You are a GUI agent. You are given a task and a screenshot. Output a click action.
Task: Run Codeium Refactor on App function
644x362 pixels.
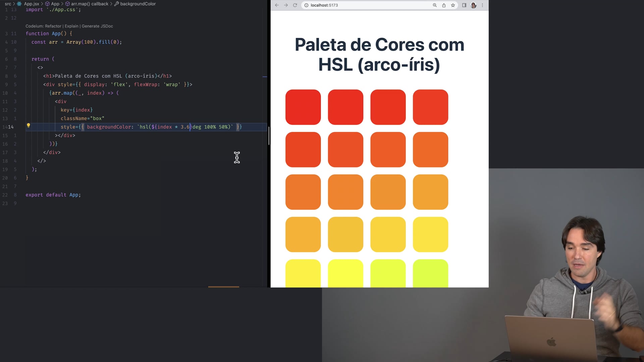pyautogui.click(x=53, y=26)
